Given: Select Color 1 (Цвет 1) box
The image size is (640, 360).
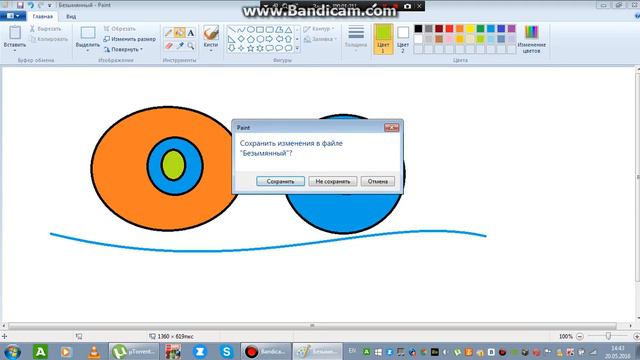Looking at the screenshot, I should pos(383,39).
